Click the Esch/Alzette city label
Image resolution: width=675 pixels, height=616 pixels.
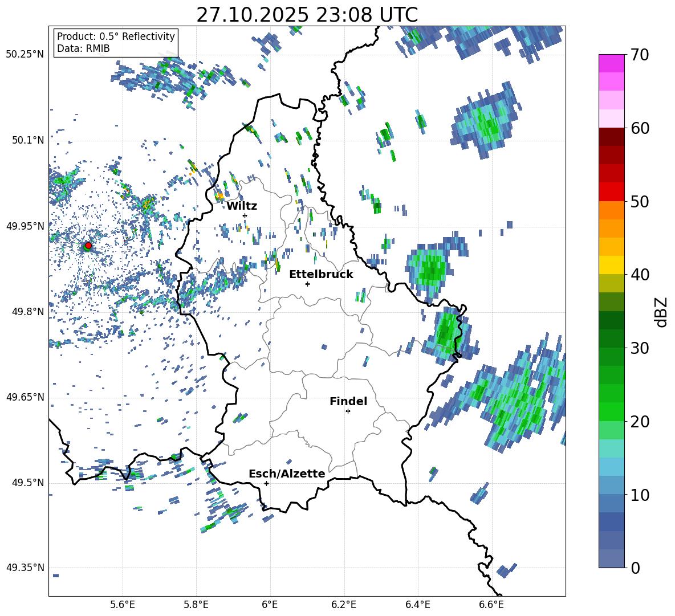pos(287,474)
